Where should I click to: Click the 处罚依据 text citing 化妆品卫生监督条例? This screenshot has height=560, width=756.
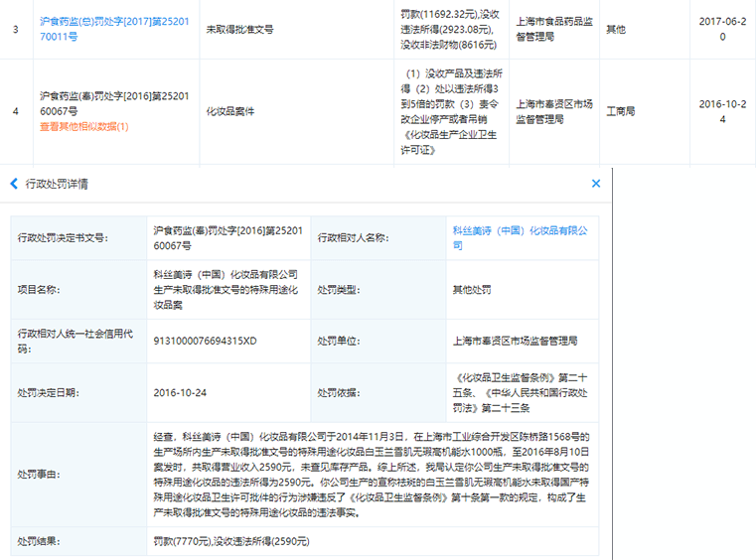click(518, 392)
